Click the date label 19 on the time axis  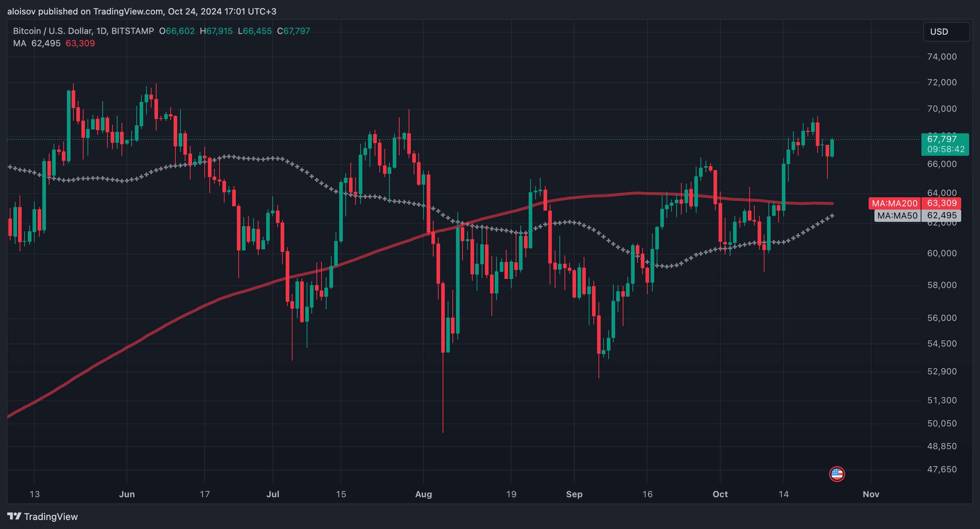point(511,494)
